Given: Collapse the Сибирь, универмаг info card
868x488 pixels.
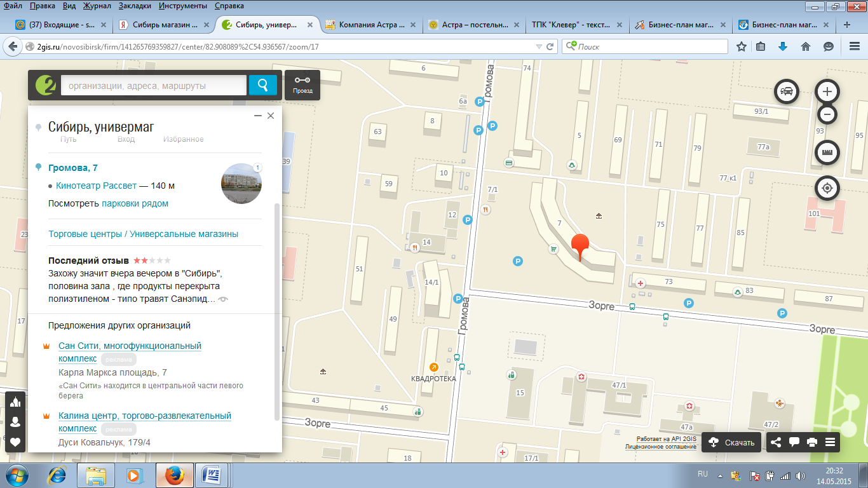Looking at the screenshot, I should pos(257,116).
